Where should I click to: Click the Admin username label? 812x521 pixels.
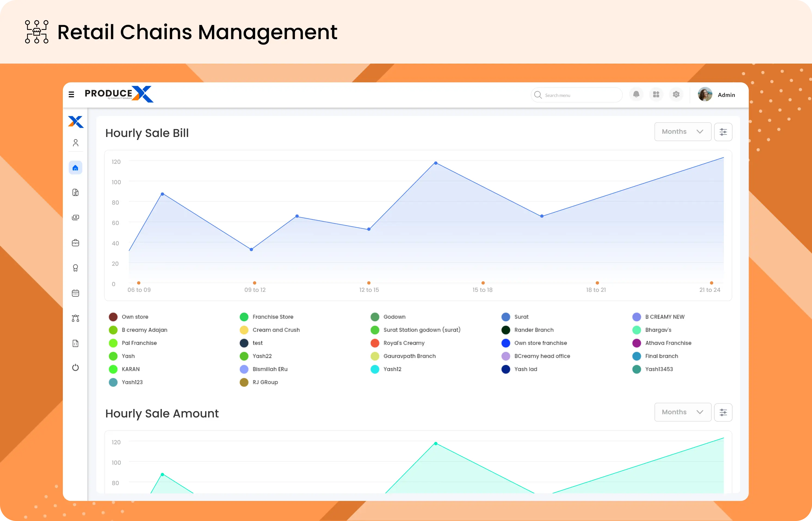point(726,95)
